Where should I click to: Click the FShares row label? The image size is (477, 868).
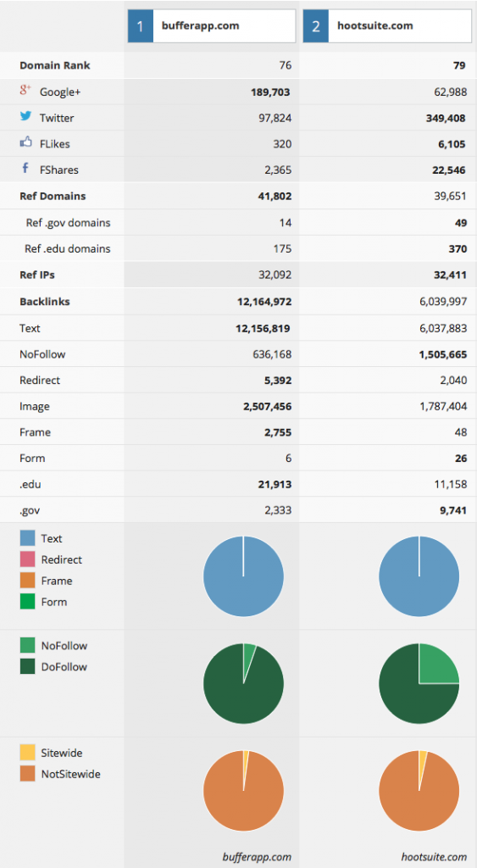[x=58, y=170]
